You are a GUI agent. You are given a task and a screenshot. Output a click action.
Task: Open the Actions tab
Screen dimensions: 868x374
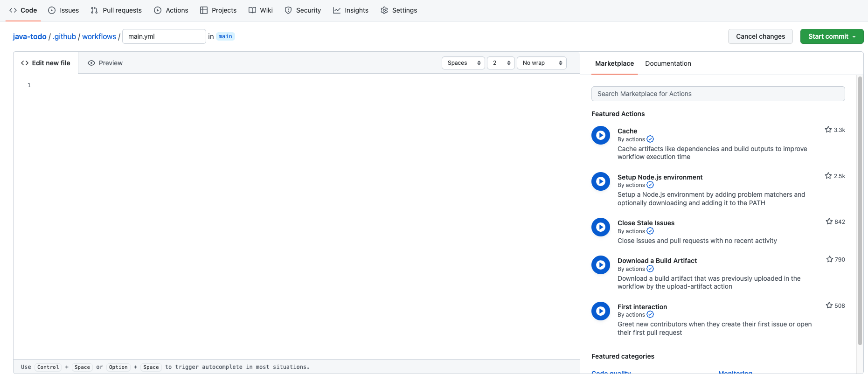[171, 10]
